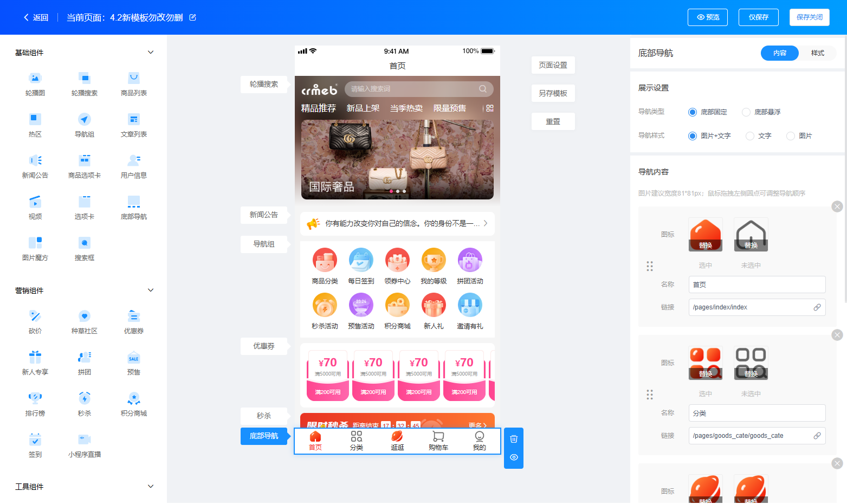The width and height of the screenshot is (847, 504).
Task: Add the 拼团 group-buy component
Action: (85, 363)
